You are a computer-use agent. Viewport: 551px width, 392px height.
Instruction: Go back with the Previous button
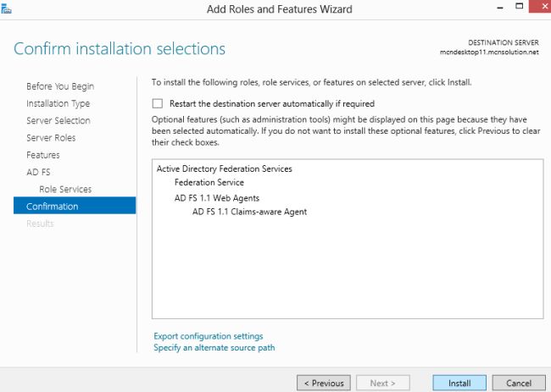tap(323, 383)
